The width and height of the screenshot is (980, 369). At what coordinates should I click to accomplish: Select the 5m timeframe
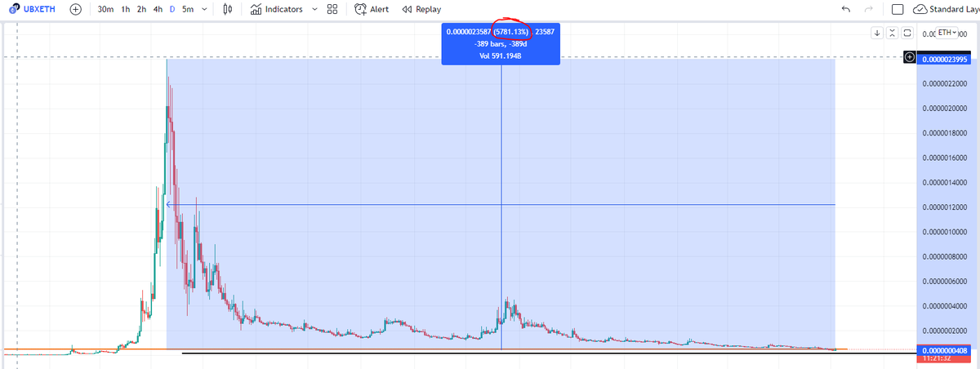pyautogui.click(x=188, y=9)
